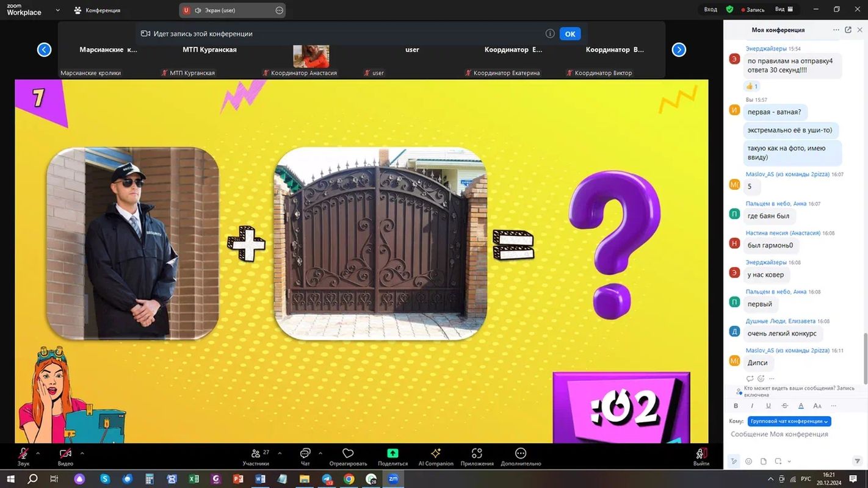
Task: Click Maslov_AS sender name above Дипси
Action: (x=787, y=350)
